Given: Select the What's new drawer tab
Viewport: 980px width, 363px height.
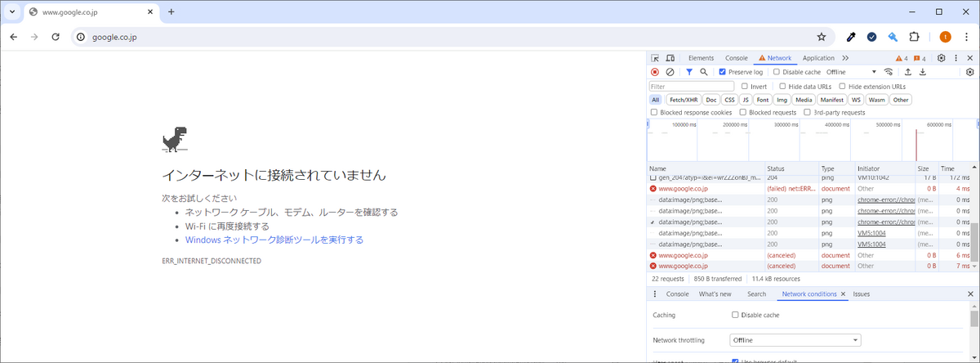Looking at the screenshot, I should pos(715,294).
